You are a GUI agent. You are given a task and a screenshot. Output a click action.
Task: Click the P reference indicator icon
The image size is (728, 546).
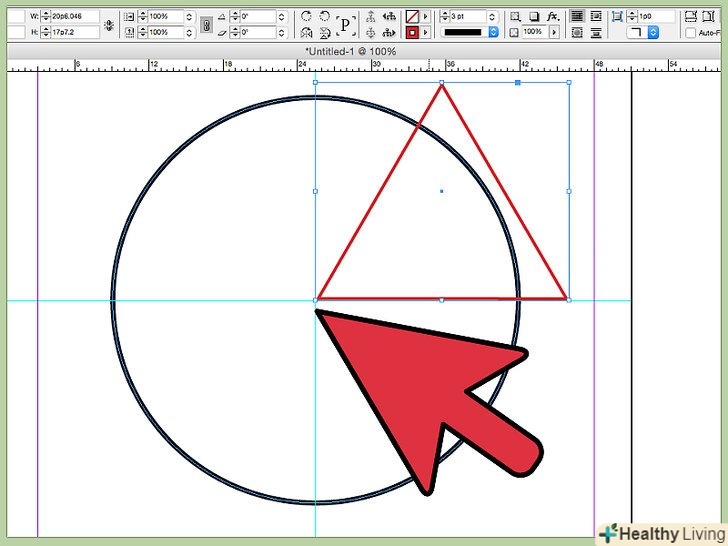346,25
